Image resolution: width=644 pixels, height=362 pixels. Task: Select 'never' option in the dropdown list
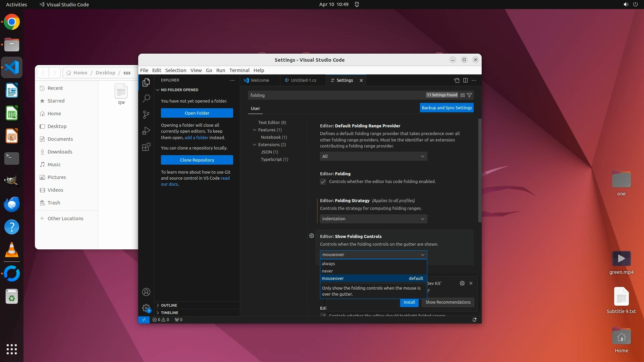click(327, 271)
